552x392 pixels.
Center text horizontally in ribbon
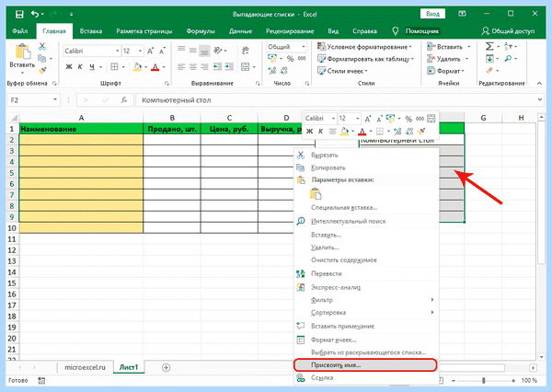coord(193,66)
